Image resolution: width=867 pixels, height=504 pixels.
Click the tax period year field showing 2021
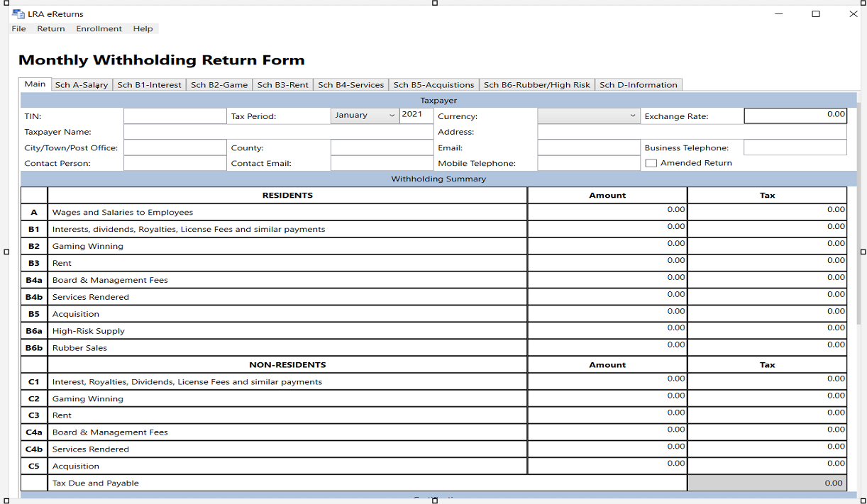point(416,116)
